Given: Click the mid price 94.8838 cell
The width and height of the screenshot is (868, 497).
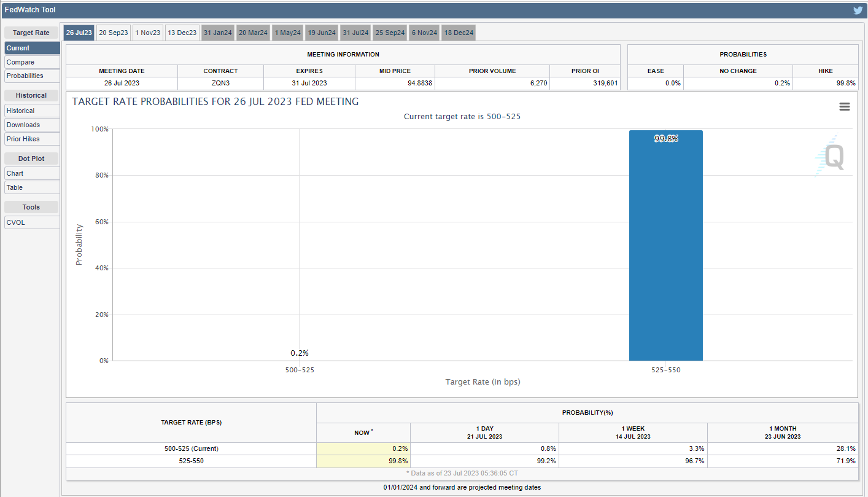Looking at the screenshot, I should pyautogui.click(x=395, y=83).
